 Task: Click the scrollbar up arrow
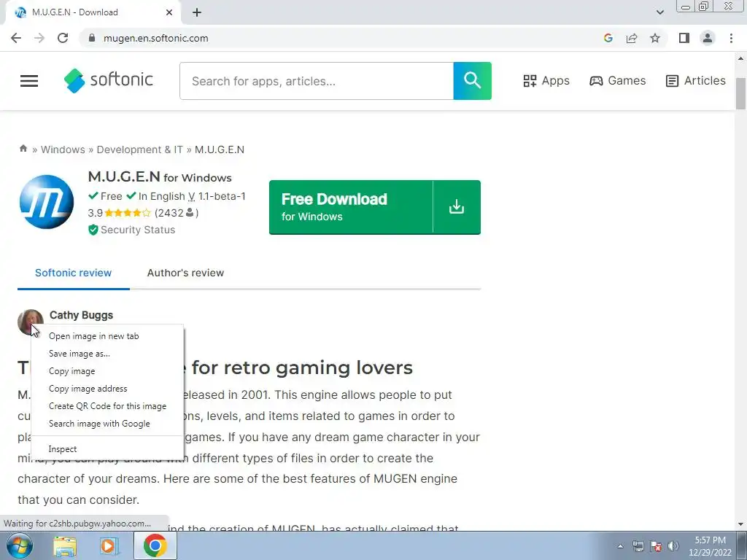point(740,58)
